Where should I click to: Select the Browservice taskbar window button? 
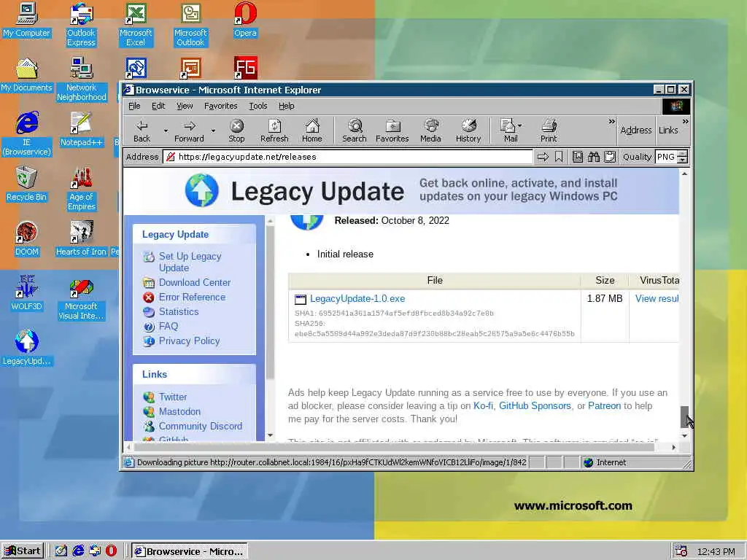(x=190, y=551)
